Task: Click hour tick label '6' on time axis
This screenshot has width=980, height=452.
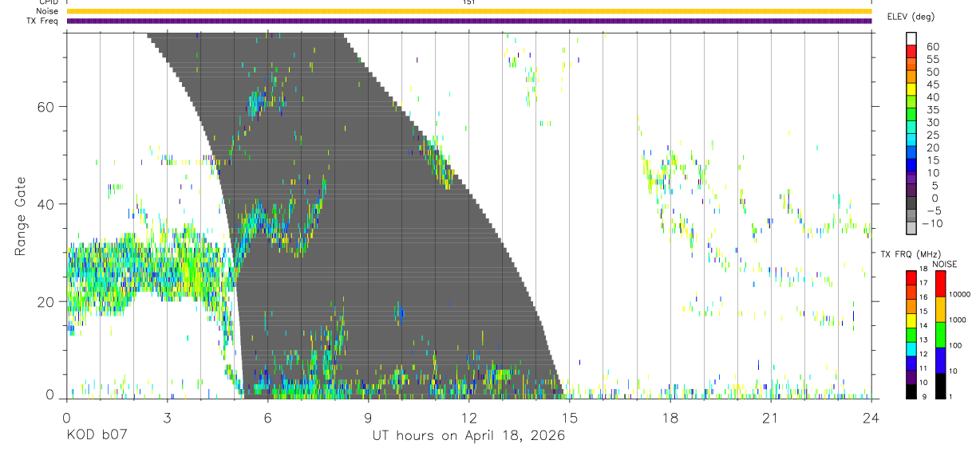Action: coord(267,419)
